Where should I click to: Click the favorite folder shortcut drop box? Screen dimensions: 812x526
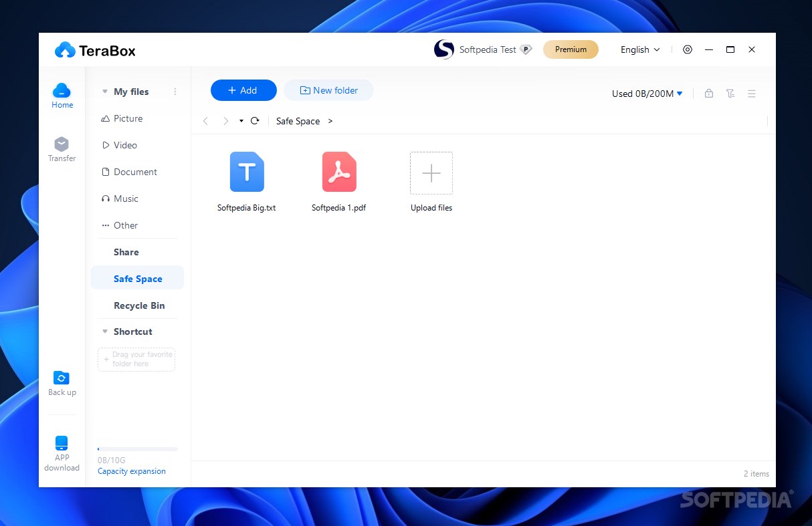coord(136,360)
